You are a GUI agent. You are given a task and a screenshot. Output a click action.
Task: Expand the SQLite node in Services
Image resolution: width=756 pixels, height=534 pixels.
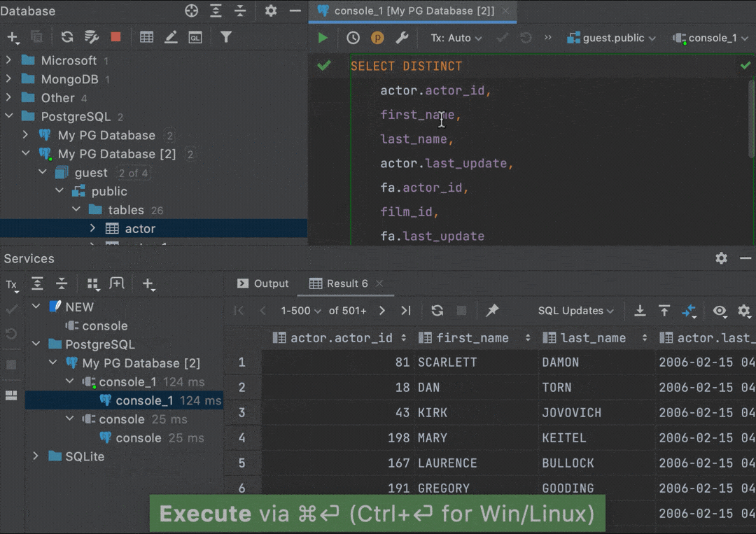36,456
